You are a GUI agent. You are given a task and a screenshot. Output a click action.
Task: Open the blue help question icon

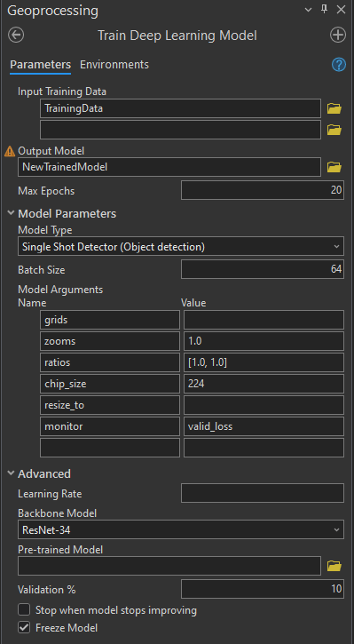[338, 65]
